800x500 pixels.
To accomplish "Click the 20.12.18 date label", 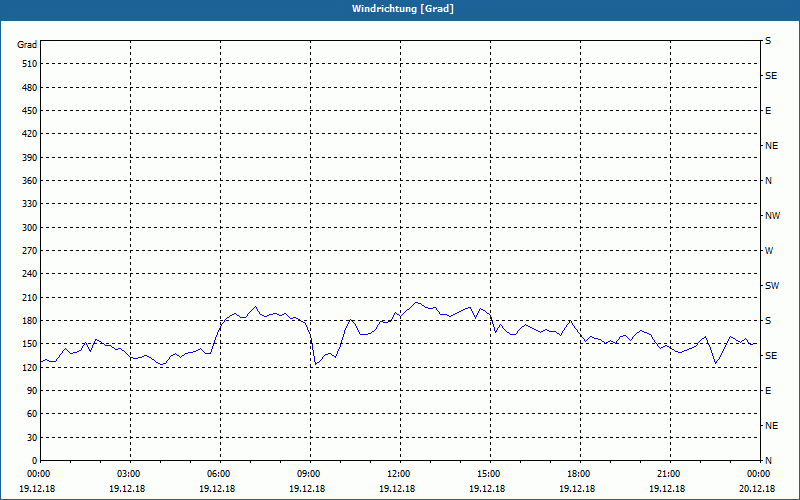I will pos(757,489).
